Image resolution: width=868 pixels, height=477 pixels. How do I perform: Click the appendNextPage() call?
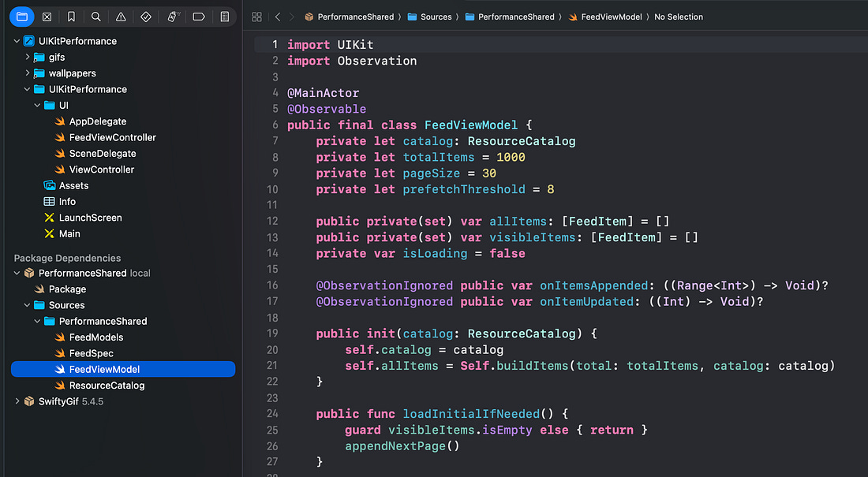click(x=402, y=446)
